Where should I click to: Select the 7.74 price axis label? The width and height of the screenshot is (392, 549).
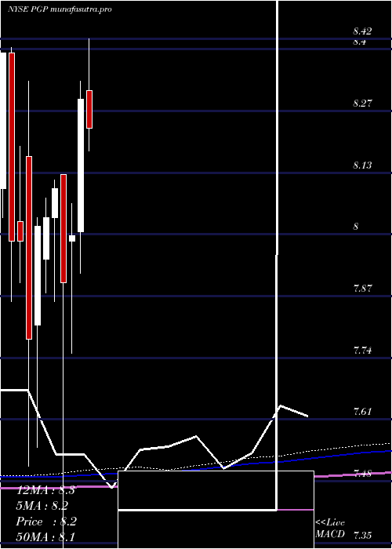click(x=362, y=350)
